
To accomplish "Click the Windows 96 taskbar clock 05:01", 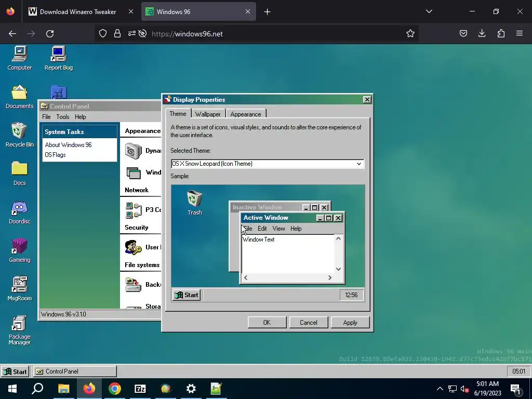I will 518,371.
